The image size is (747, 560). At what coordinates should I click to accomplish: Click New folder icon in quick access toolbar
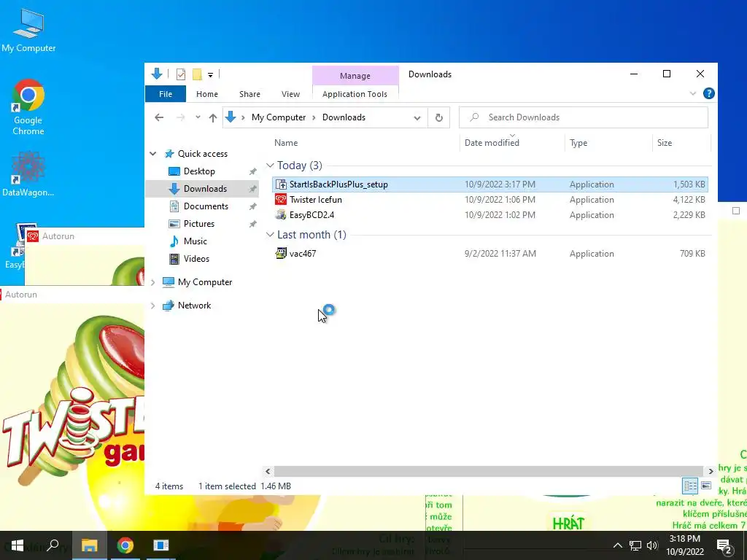tap(197, 74)
